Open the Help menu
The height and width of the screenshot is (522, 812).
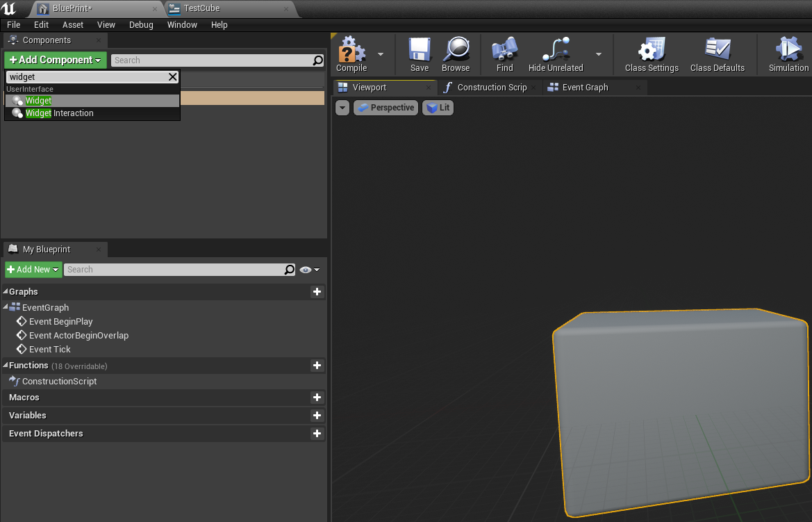pos(219,25)
